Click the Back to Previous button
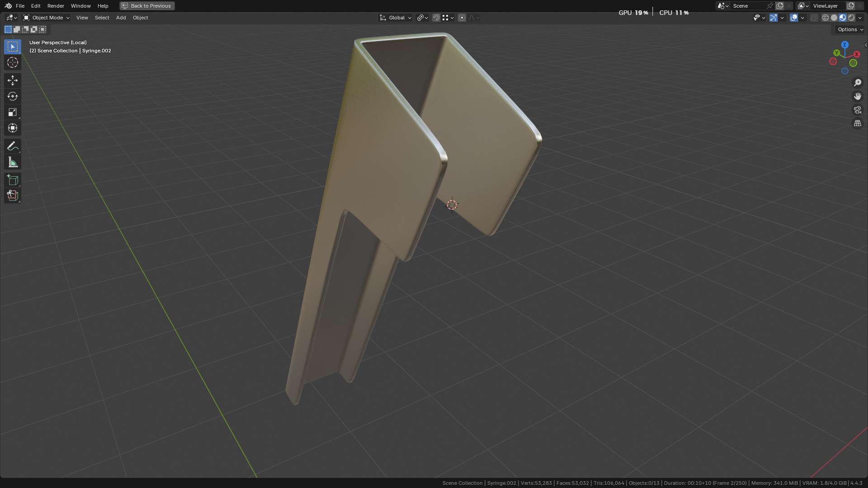The image size is (868, 488). coord(147,6)
